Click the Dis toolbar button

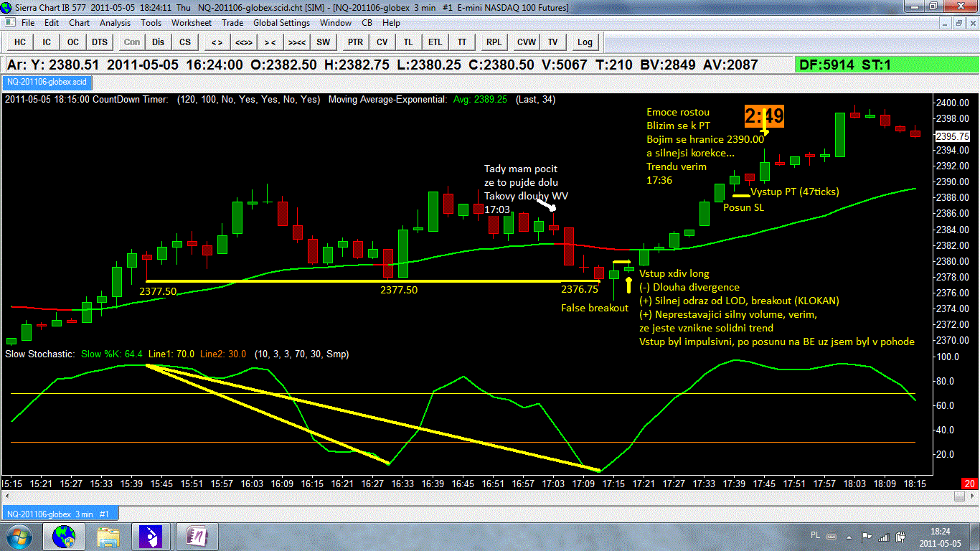159,42
